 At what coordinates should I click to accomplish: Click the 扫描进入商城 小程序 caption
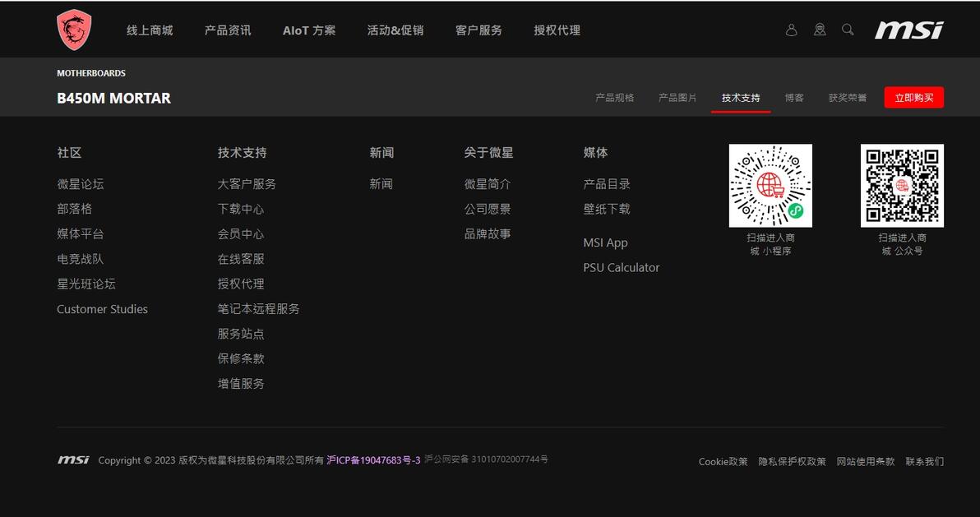coord(770,244)
